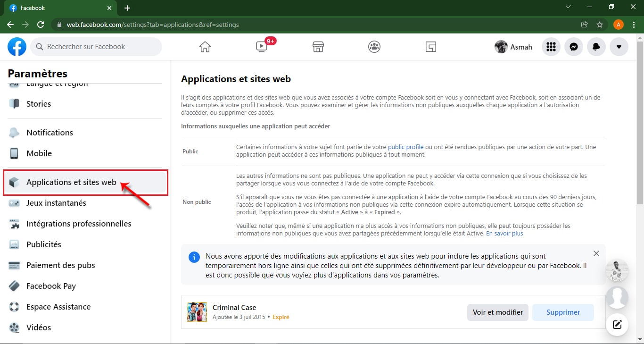The height and width of the screenshot is (344, 644).
Task: Click Voir et modifier for Criminal Case
Action: pyautogui.click(x=498, y=312)
